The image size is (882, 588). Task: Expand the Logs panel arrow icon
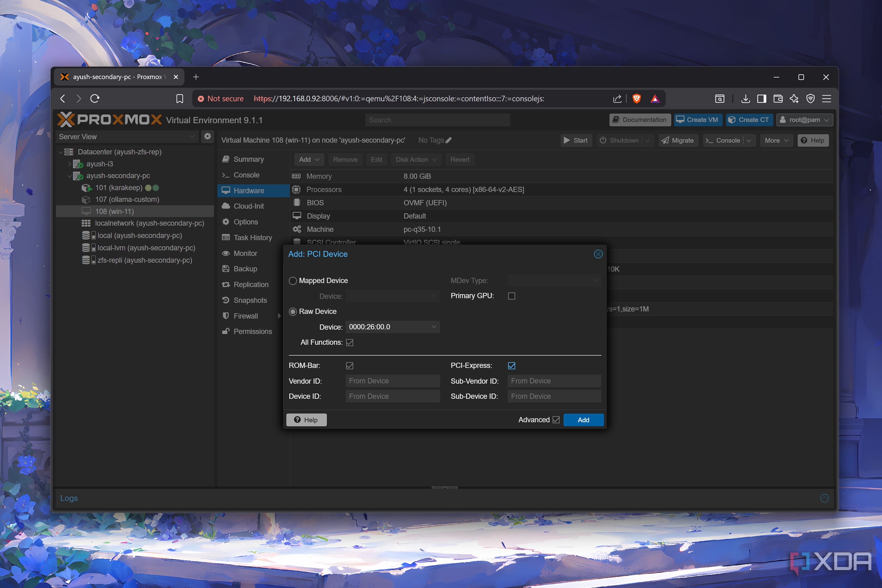824,498
